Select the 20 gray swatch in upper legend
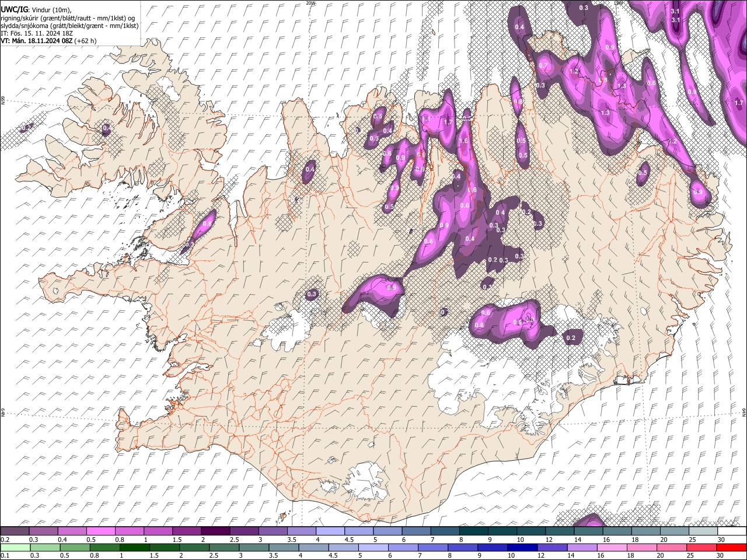Image resolution: width=747 pixels, height=560 pixels. coord(674,531)
